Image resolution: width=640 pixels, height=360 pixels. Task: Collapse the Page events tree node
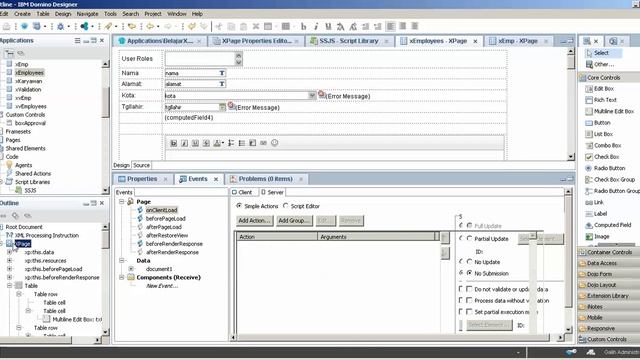click(122, 202)
